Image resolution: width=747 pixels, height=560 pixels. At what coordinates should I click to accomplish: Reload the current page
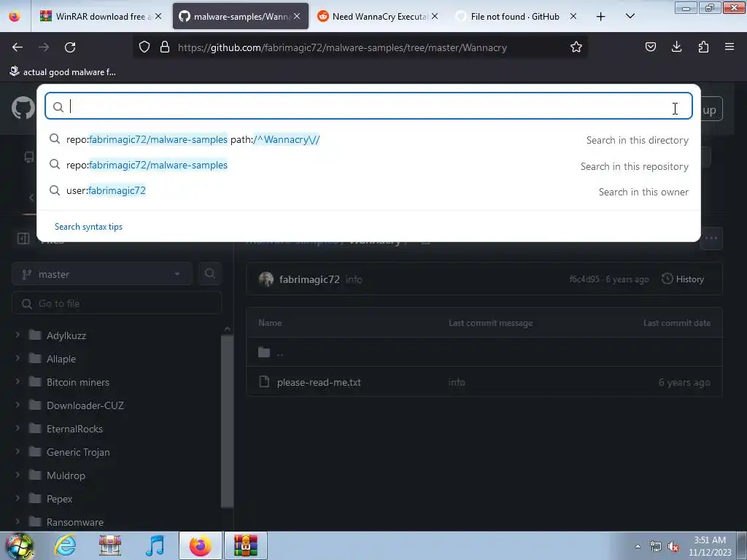pos(70,47)
